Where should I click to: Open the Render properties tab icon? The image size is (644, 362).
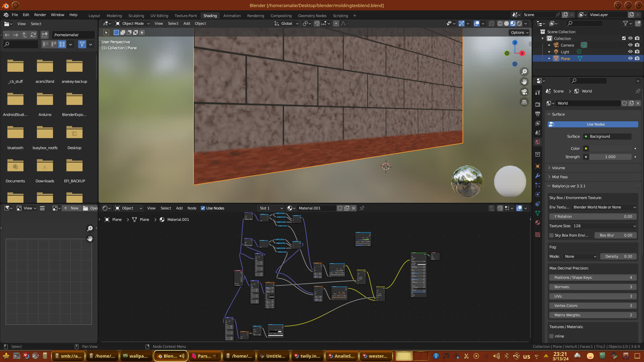coord(538,105)
